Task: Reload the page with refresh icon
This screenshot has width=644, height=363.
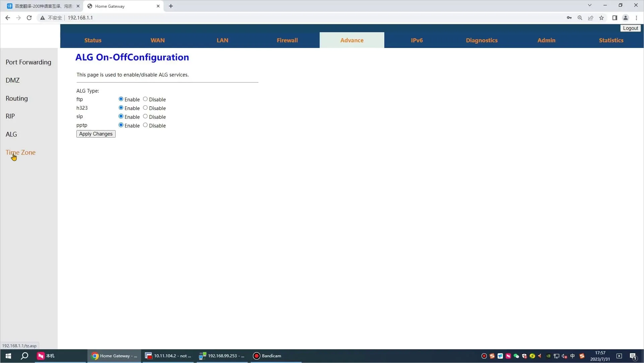Action: coord(29,18)
